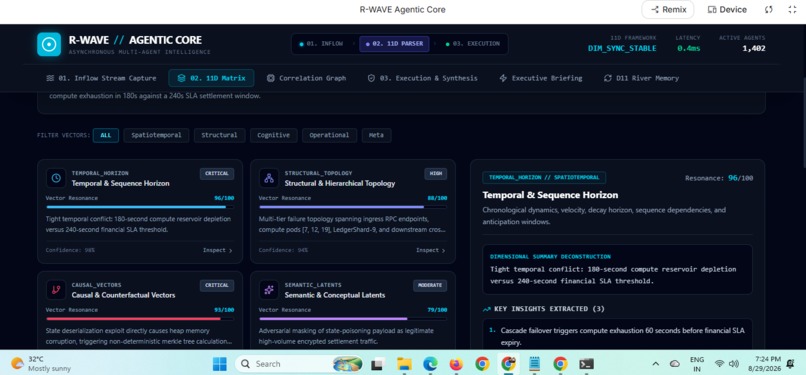Image resolution: width=806 pixels, height=375 pixels.
Task: Click the refresh arrows icon beside Device
Action: (x=768, y=10)
